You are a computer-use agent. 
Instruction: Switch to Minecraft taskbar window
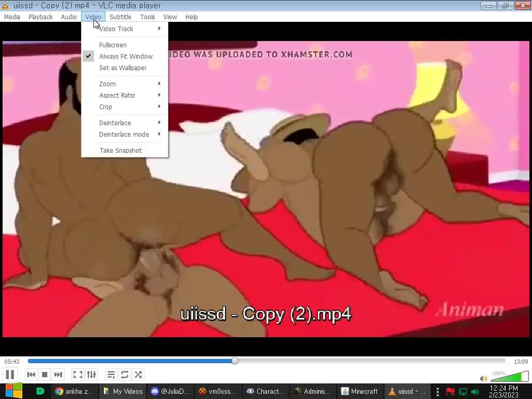tap(361, 391)
